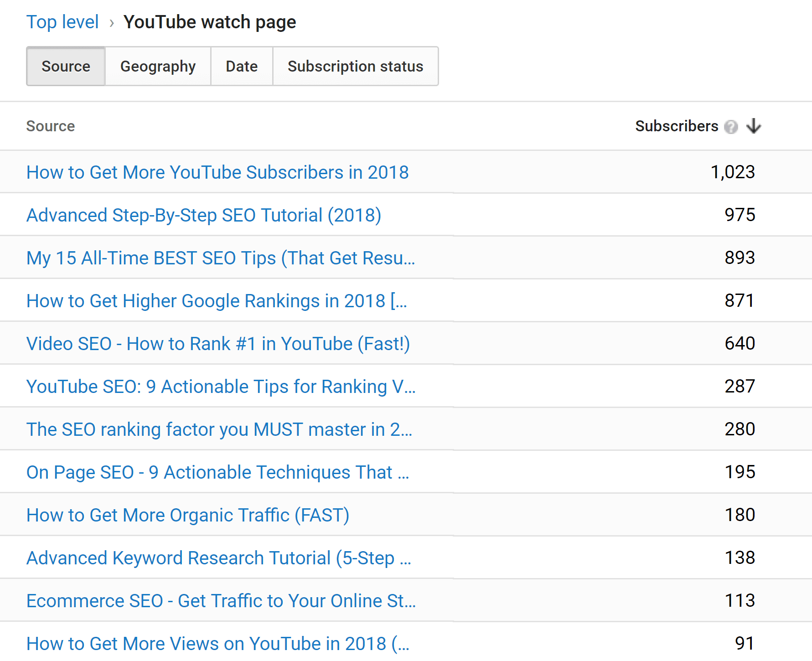Open 'Ecommerce SEO - Get Traffic' video
This screenshot has height=661, width=812.
(x=221, y=601)
